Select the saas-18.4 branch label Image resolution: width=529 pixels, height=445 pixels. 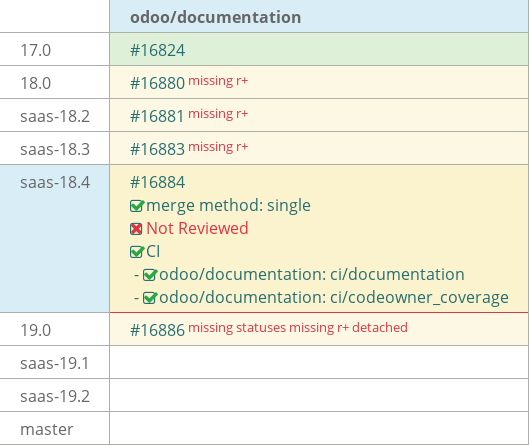[x=55, y=183]
